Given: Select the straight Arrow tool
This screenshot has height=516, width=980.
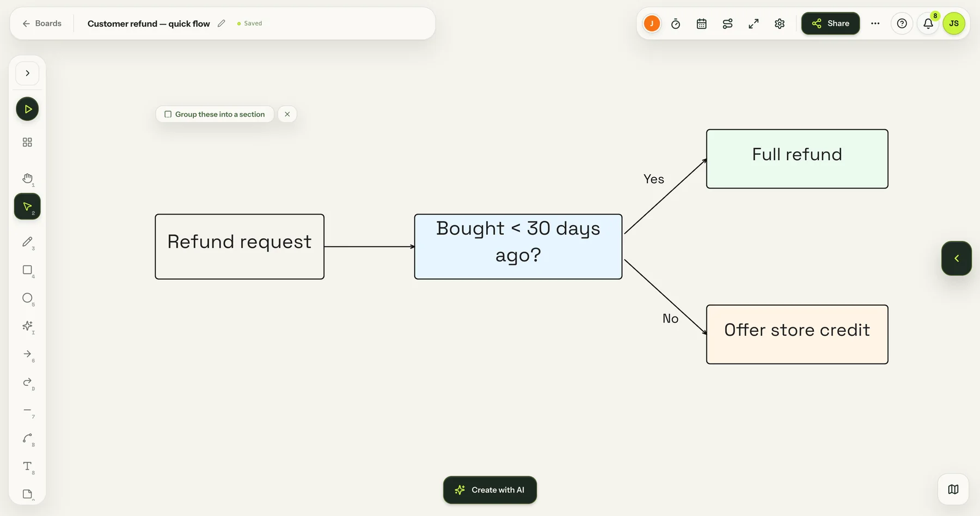Looking at the screenshot, I should coord(27,354).
